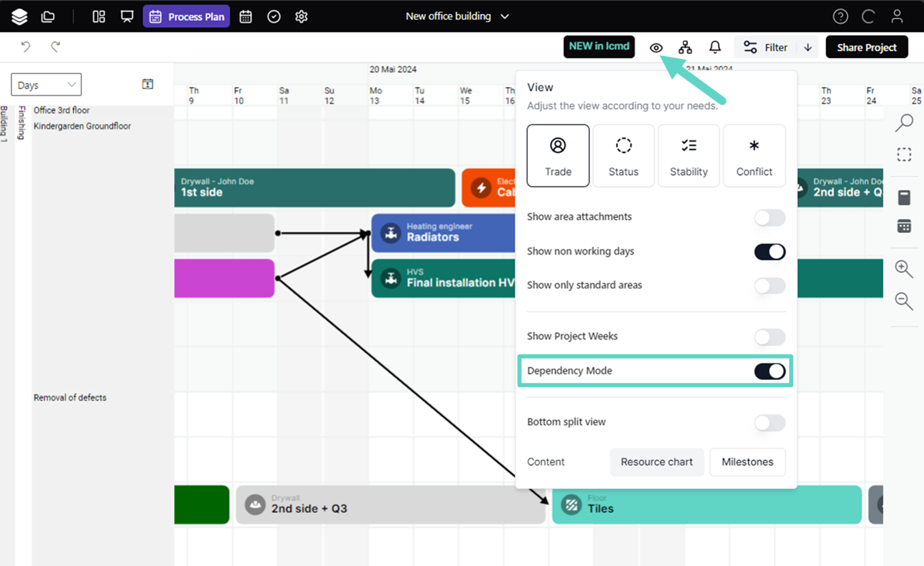Open the hierarchy structure icon
924x566 pixels.
pos(685,47)
